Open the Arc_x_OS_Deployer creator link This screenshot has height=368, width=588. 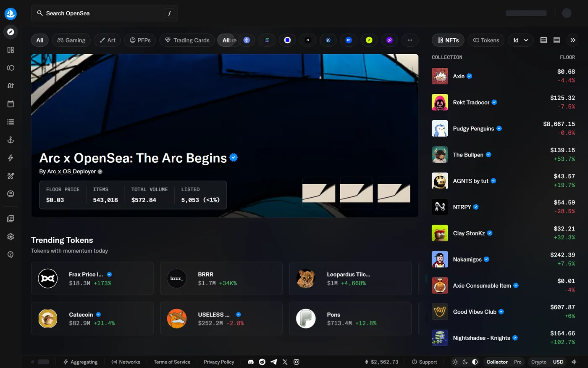point(71,172)
